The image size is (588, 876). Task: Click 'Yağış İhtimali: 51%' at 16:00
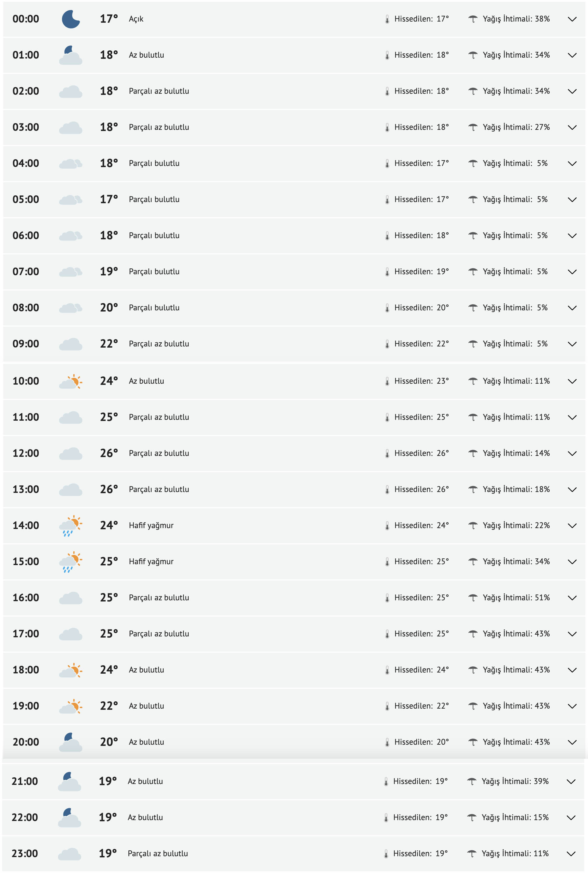coord(516,598)
